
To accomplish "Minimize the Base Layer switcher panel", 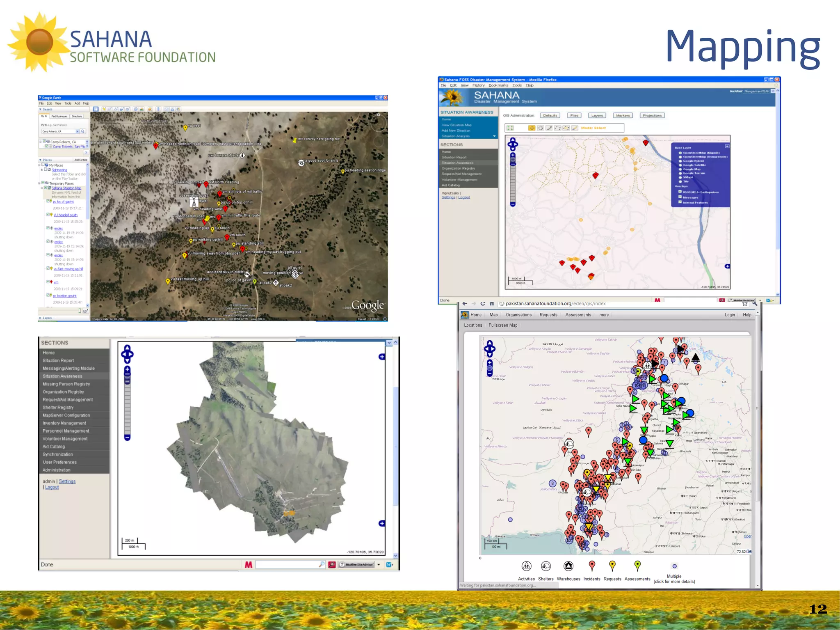I will [x=727, y=146].
